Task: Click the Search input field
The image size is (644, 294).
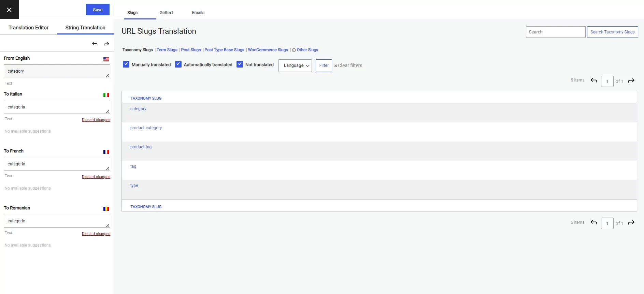Action: point(555,32)
